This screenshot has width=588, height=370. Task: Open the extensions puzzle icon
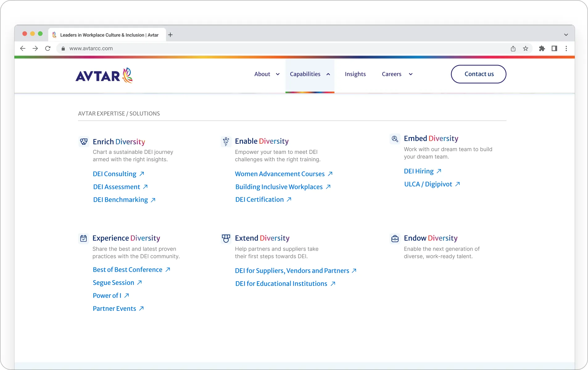(542, 48)
